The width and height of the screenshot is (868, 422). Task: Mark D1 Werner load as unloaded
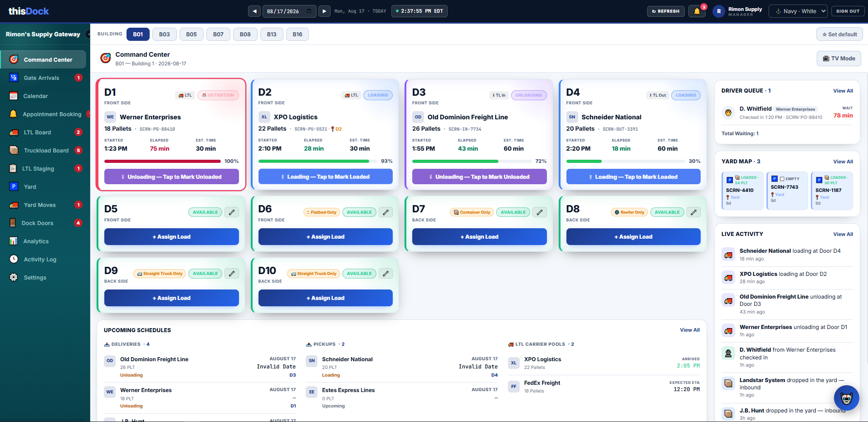pyautogui.click(x=171, y=177)
